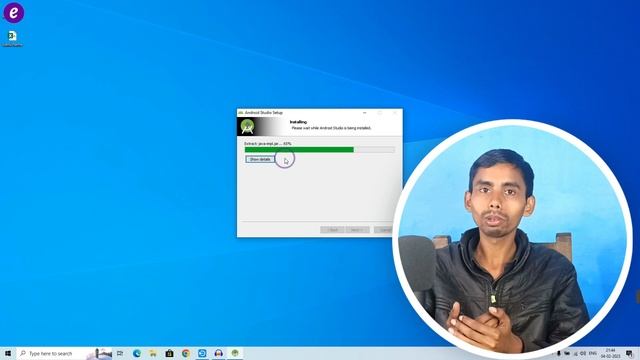Click the volume icon in the system tray
The width and height of the screenshot is (640, 360).
click(x=583, y=353)
